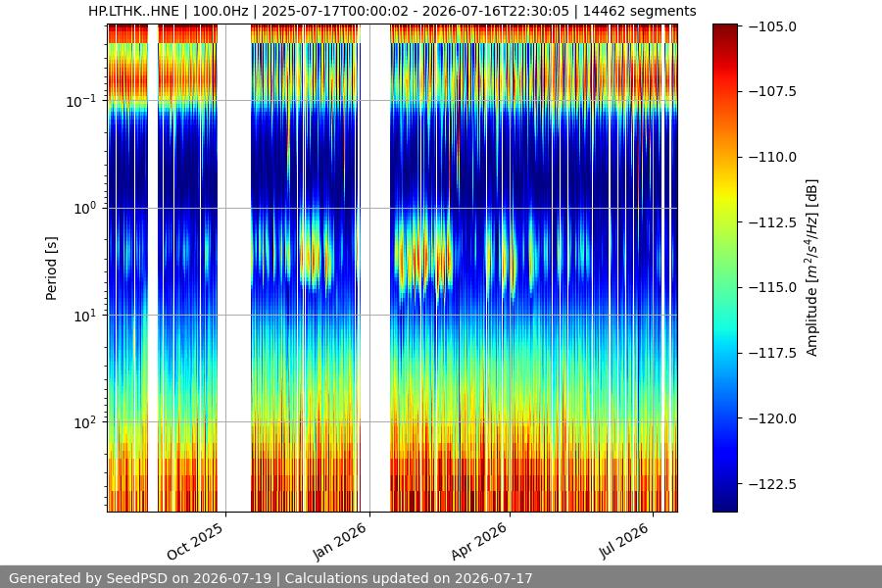Click the -120.0 colorbar tick label
Image resolution: width=882 pixels, height=588 pixels.
point(772,418)
